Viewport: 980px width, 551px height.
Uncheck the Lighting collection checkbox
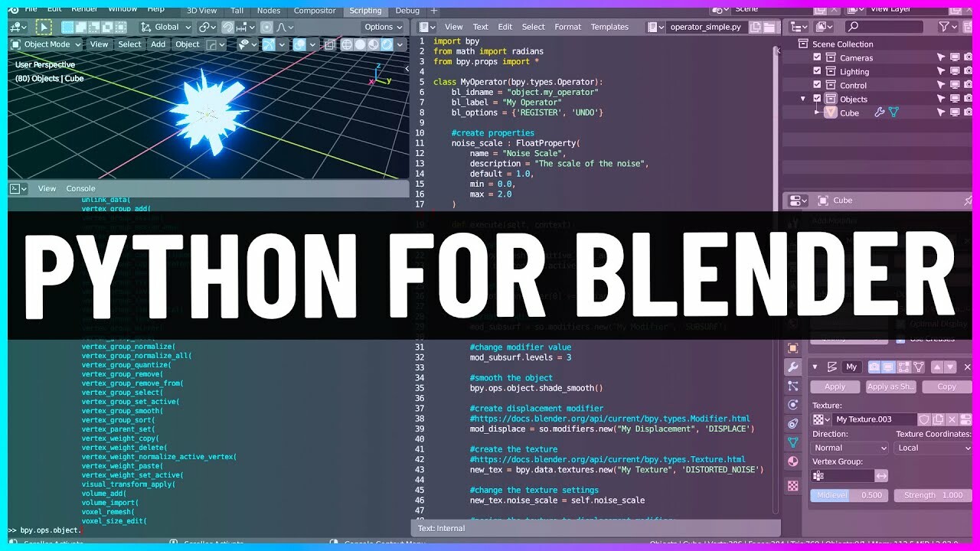817,71
